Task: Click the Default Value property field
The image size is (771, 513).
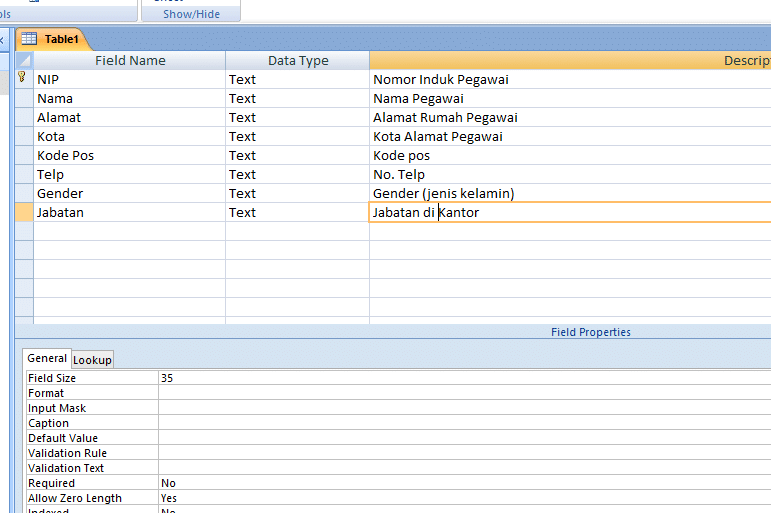Action: click(x=460, y=438)
